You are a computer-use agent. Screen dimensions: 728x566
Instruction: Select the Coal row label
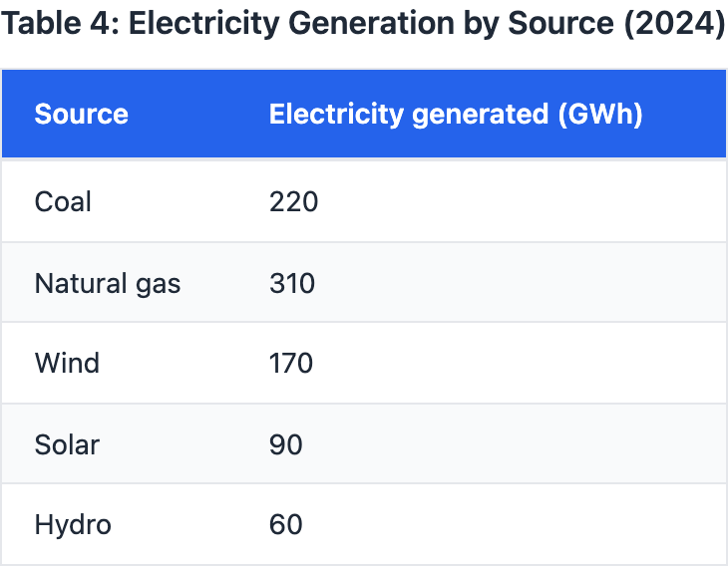pyautogui.click(x=63, y=202)
